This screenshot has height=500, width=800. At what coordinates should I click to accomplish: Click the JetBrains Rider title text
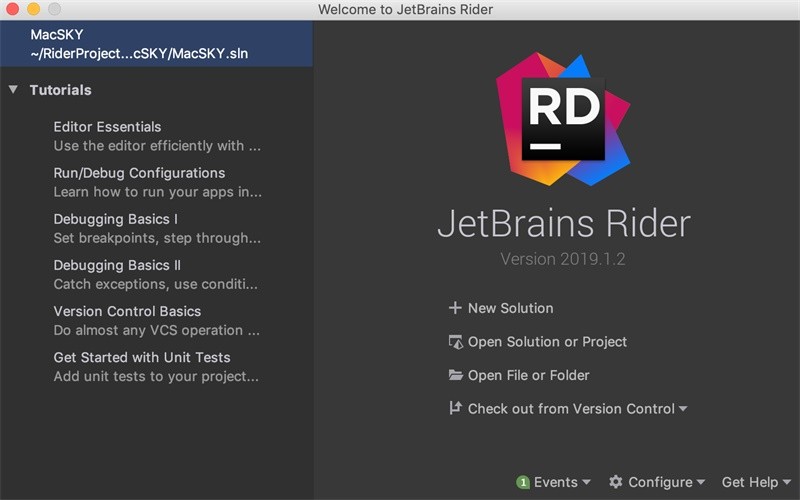564,223
